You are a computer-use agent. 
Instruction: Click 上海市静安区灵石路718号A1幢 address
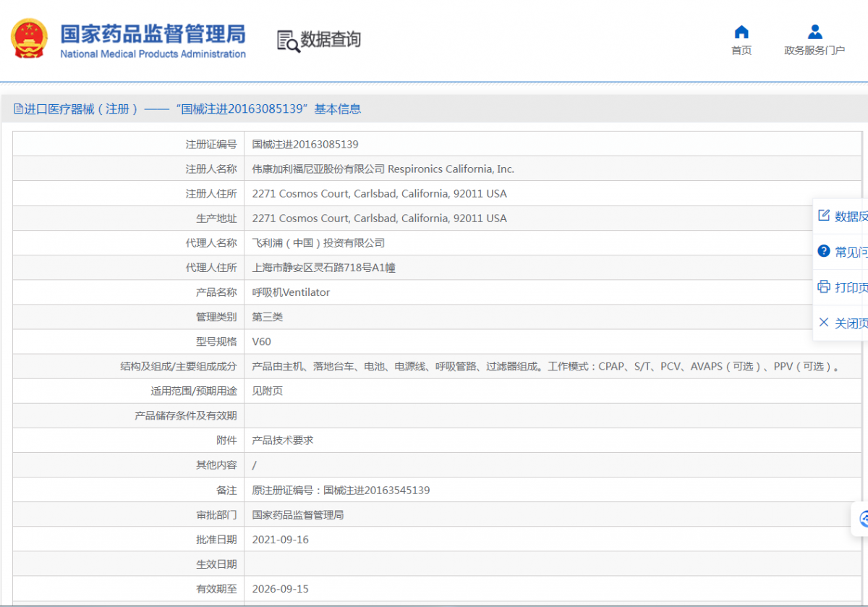323,268
